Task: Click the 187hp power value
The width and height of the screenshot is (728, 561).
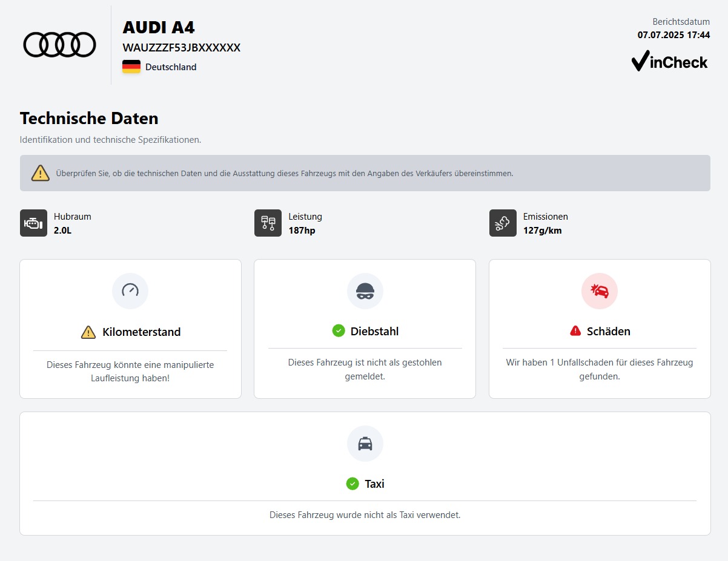Action: point(302,230)
